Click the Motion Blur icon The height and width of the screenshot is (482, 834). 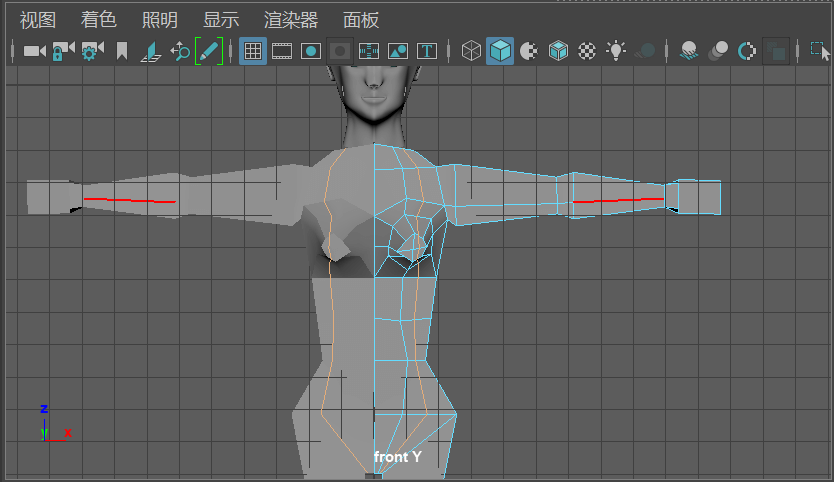click(718, 51)
